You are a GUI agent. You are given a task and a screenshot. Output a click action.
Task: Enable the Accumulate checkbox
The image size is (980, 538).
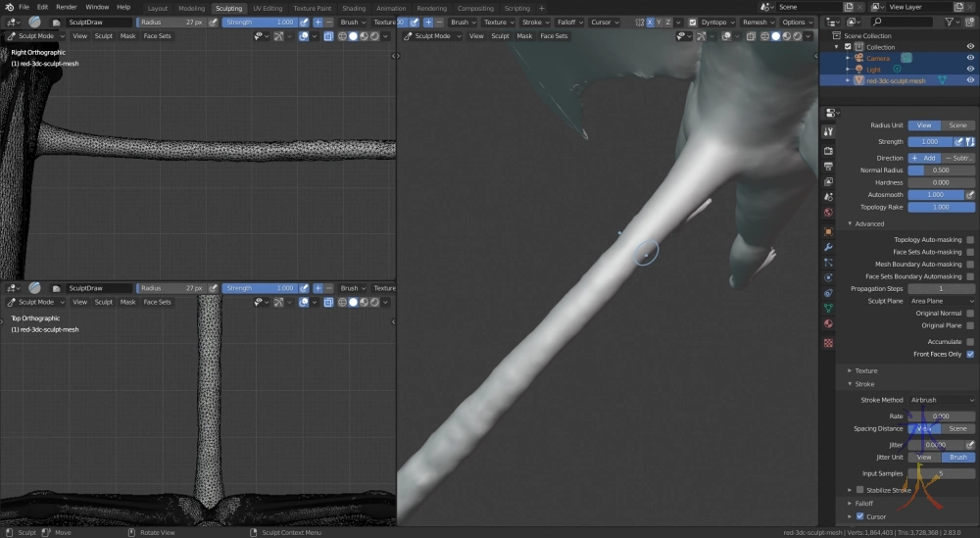pos(970,341)
